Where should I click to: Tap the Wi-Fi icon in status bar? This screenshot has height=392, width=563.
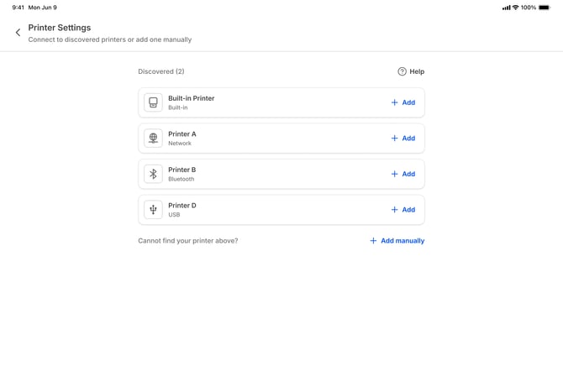click(x=515, y=8)
